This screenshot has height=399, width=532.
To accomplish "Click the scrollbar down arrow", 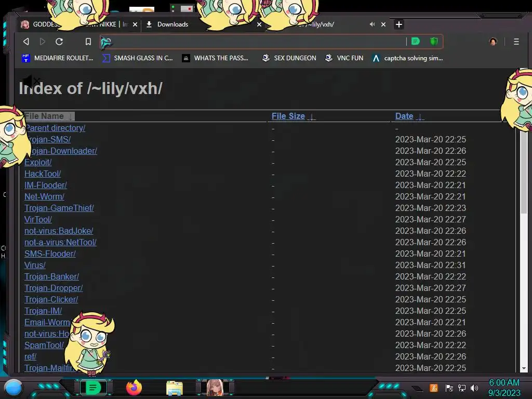I will coord(524,368).
